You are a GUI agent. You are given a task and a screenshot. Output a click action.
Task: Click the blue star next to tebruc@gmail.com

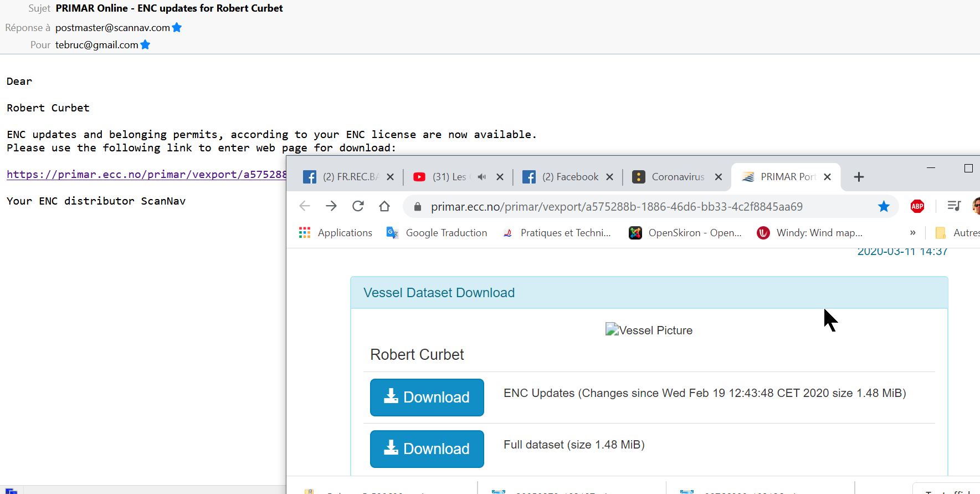pyautogui.click(x=145, y=44)
